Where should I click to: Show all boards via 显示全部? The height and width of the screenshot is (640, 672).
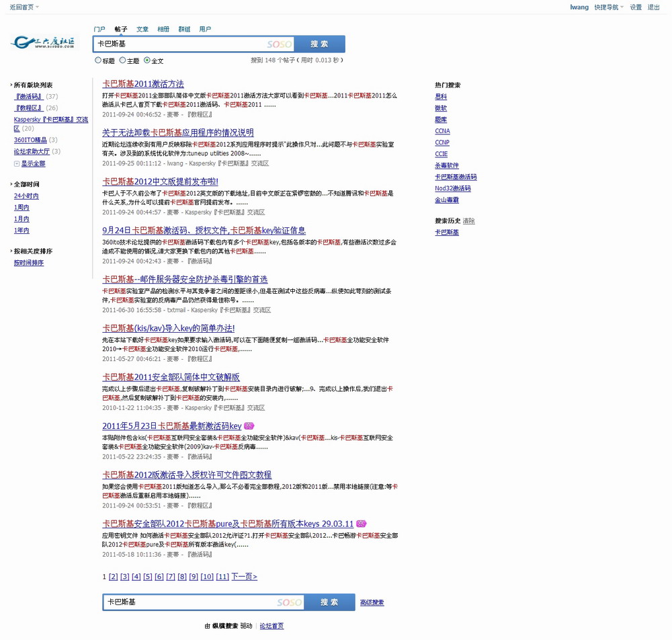click(x=34, y=164)
